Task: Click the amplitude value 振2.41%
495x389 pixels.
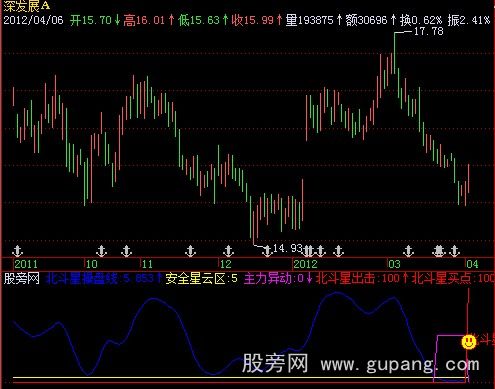Action: point(469,20)
